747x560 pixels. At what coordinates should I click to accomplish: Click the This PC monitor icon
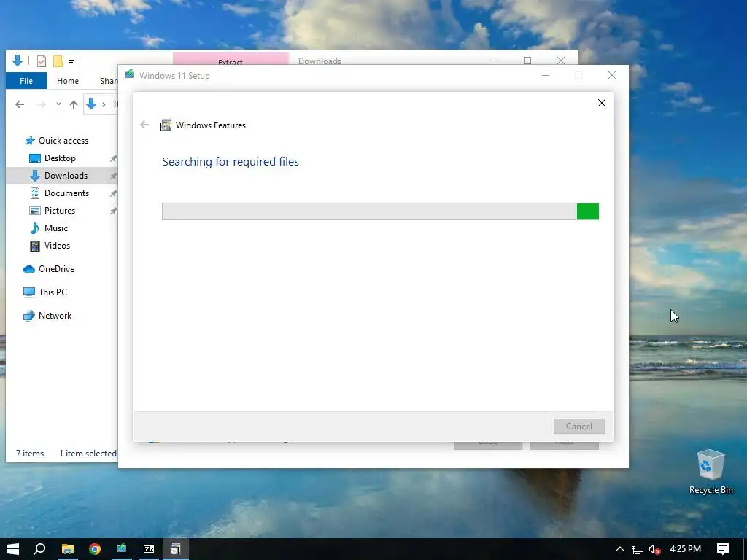[x=29, y=292]
